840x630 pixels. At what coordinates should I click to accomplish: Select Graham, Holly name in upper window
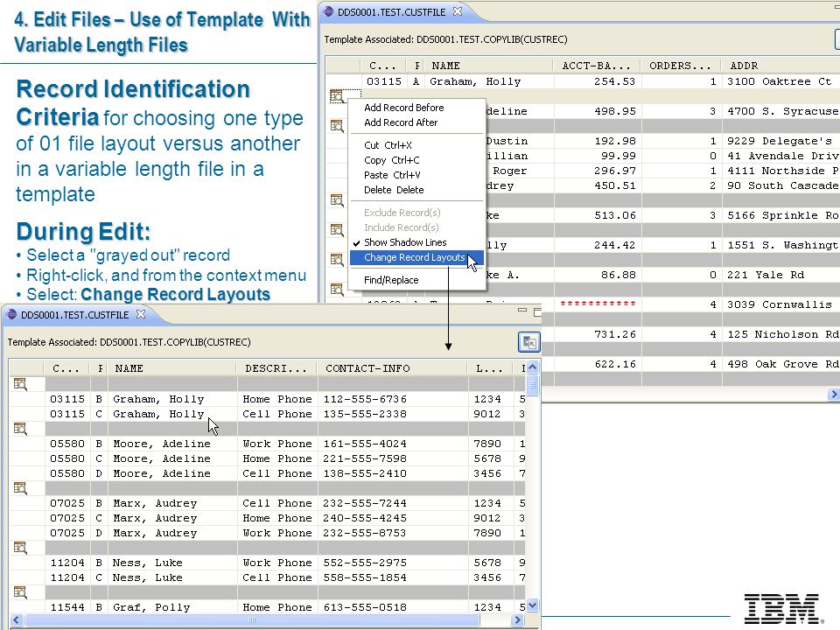(488, 81)
